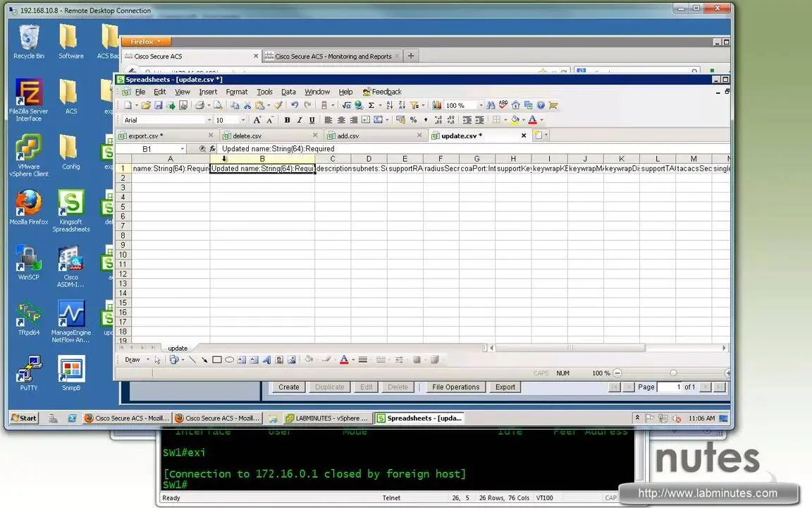Toggle Underline formatting
812x508 pixels.
[312, 120]
